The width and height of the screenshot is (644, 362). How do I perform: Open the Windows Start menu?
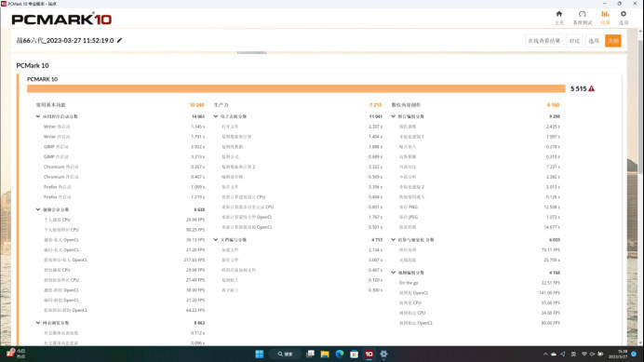[x=259, y=354]
